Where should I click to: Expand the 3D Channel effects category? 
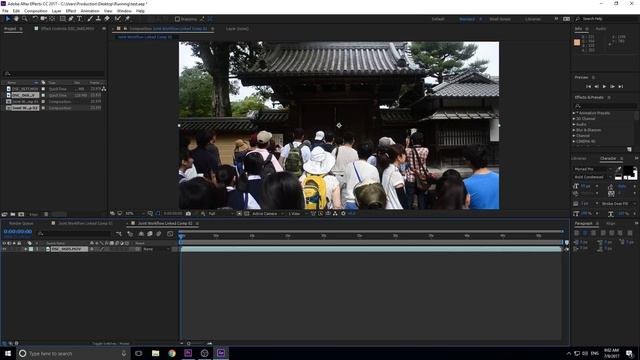[574, 119]
